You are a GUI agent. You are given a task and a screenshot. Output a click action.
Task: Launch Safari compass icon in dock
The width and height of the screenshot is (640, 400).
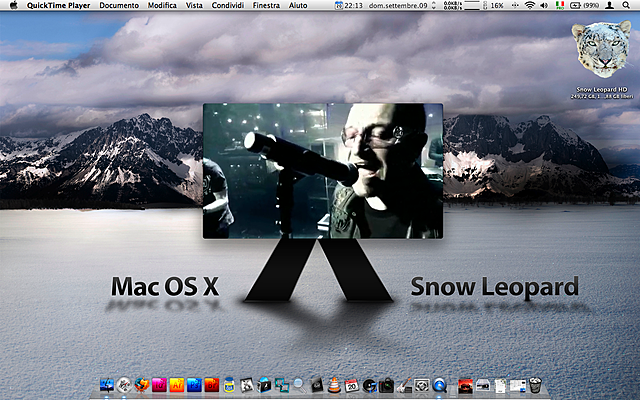124,385
